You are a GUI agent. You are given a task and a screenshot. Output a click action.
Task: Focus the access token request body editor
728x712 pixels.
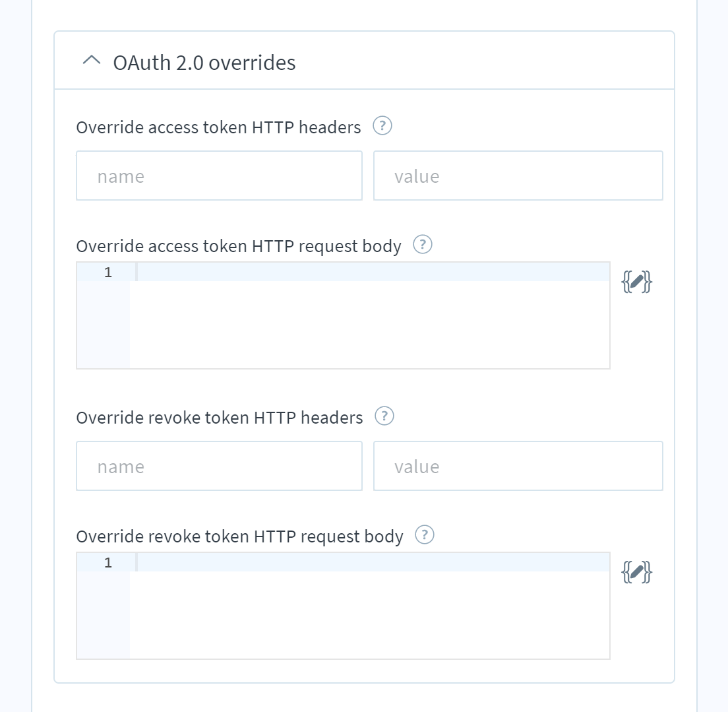tap(343, 315)
